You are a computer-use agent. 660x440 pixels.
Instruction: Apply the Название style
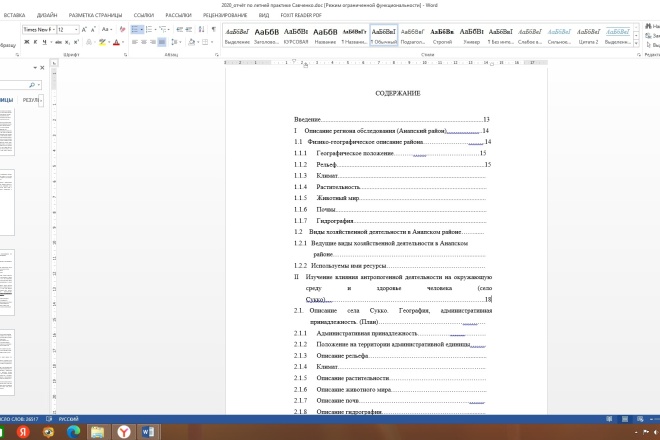pos(325,36)
